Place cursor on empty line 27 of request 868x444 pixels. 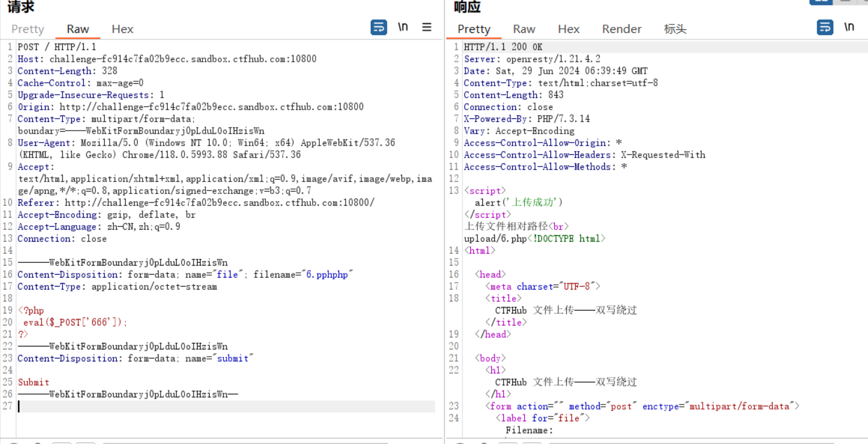(226, 406)
